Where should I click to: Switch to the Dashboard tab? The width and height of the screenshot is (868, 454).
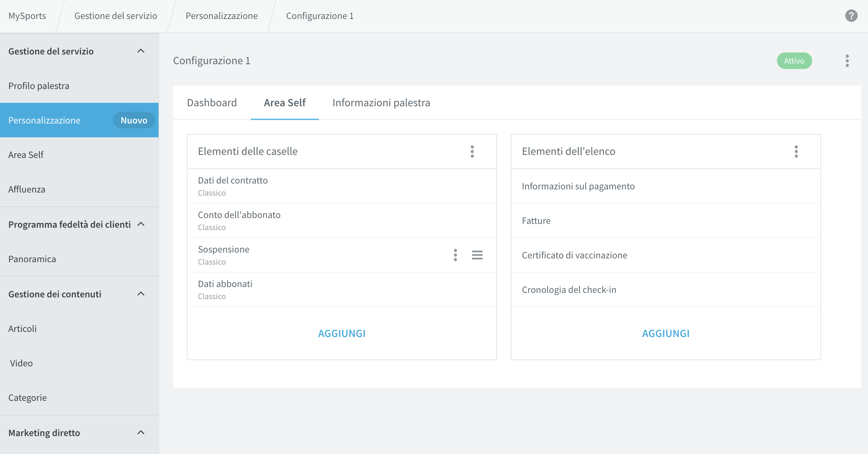click(212, 103)
